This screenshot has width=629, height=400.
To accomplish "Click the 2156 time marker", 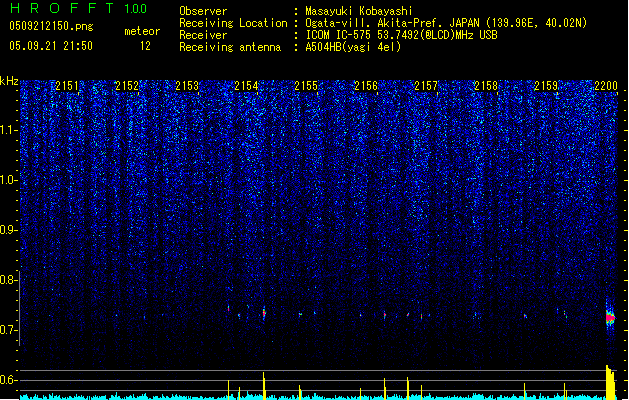I will pos(366,86).
